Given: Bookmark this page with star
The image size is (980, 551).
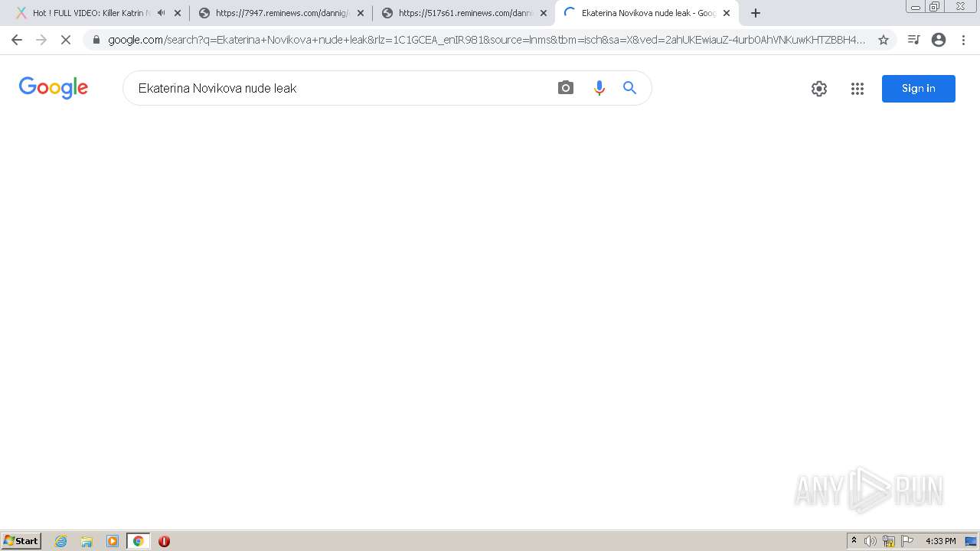Looking at the screenshot, I should point(884,40).
